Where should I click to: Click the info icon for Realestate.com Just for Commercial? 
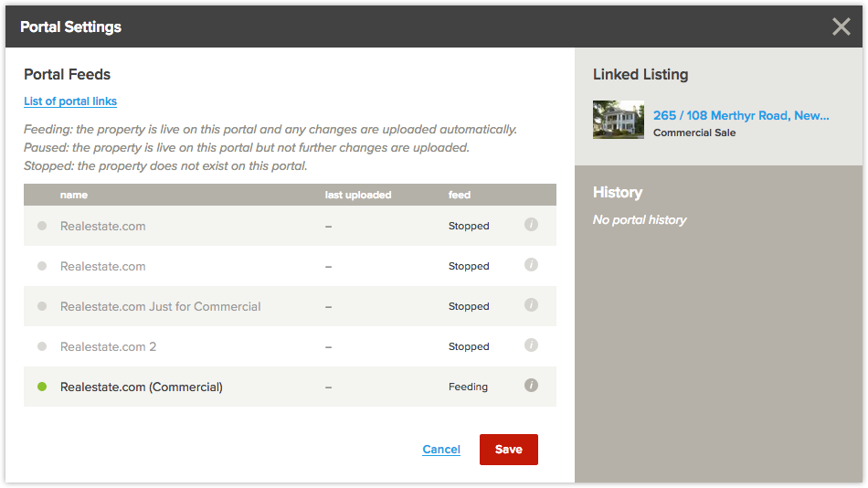[531, 305]
